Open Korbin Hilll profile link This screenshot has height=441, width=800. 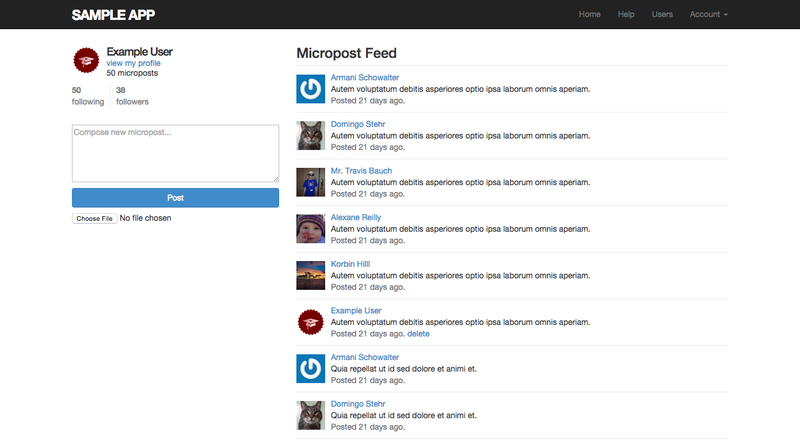click(350, 264)
